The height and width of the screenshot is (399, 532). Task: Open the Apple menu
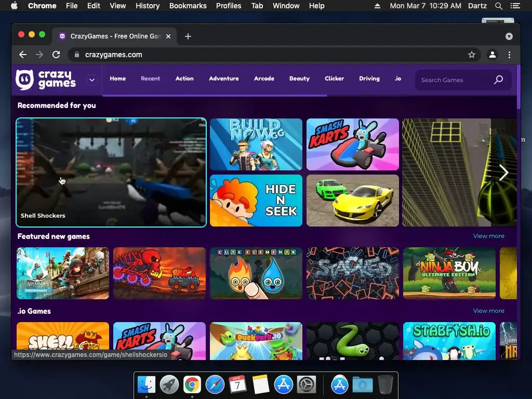coord(14,6)
